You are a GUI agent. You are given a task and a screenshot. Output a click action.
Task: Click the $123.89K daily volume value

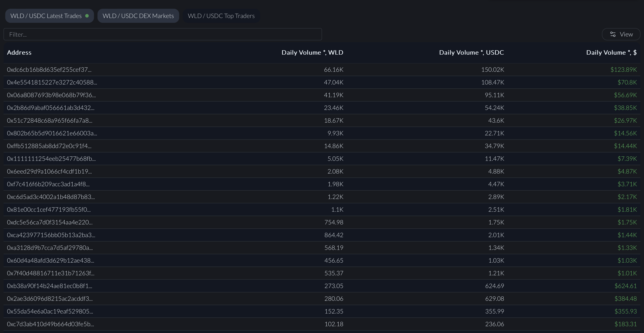[623, 70]
